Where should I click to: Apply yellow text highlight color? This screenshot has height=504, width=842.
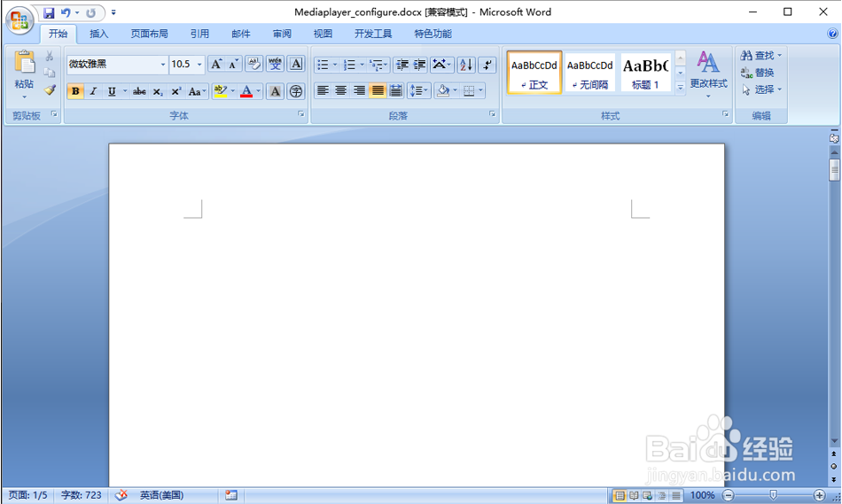220,91
